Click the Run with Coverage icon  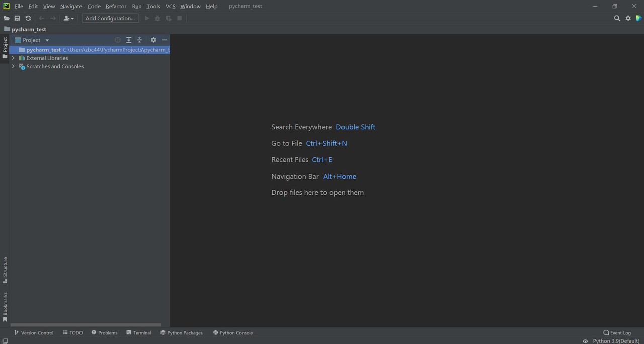click(x=169, y=18)
